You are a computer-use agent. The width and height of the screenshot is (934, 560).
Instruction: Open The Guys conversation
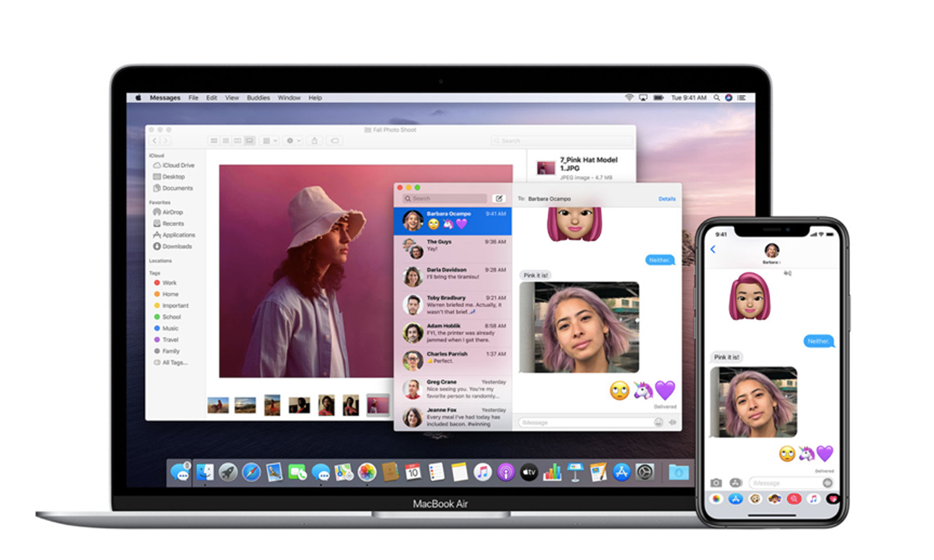[453, 249]
